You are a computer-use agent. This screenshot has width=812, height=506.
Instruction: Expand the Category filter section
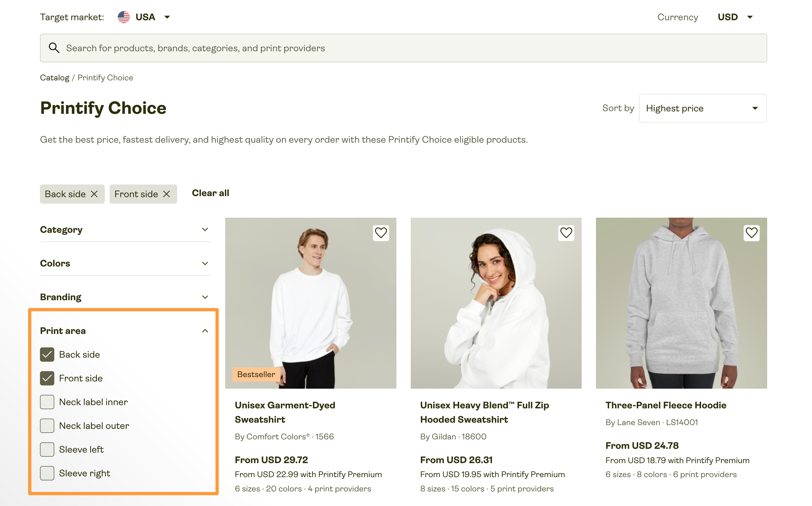[205, 230]
